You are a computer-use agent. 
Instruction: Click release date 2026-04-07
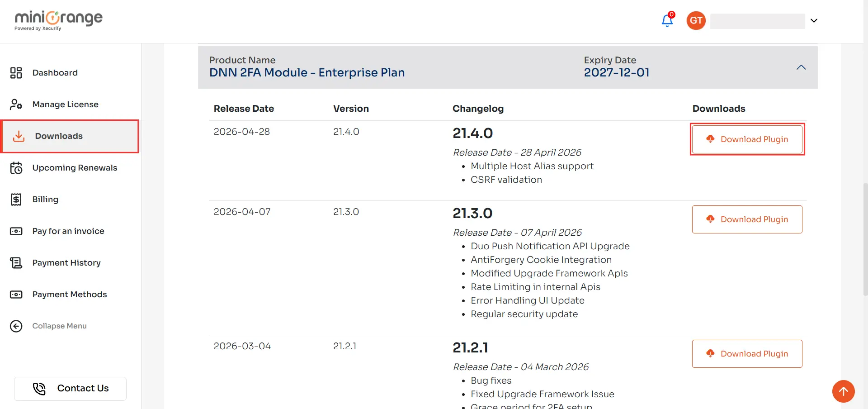(x=242, y=212)
